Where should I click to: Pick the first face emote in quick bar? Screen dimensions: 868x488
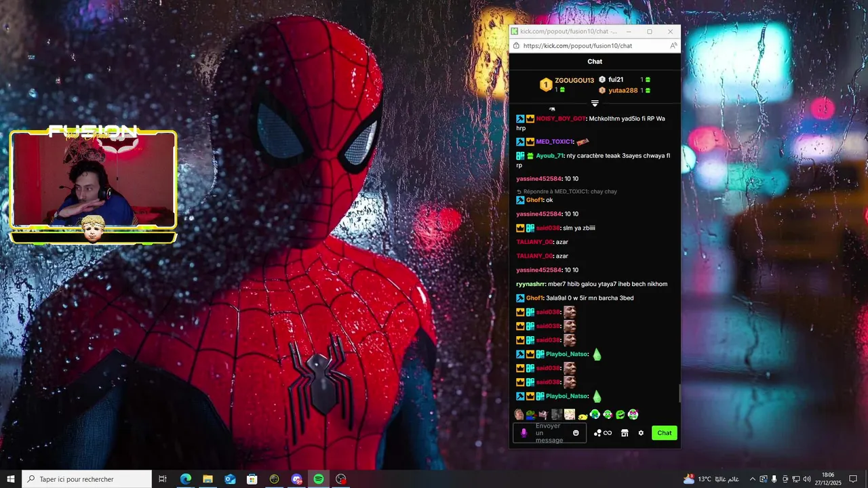tap(519, 414)
